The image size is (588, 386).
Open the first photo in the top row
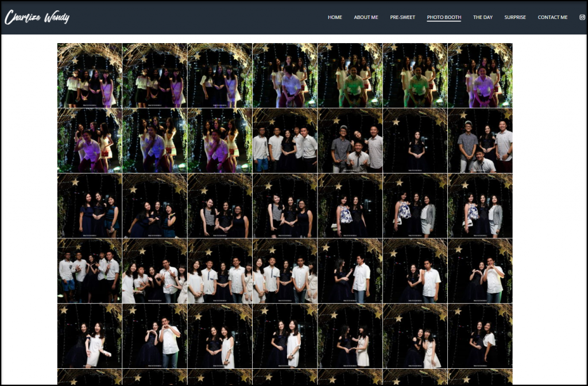pyautogui.click(x=90, y=75)
